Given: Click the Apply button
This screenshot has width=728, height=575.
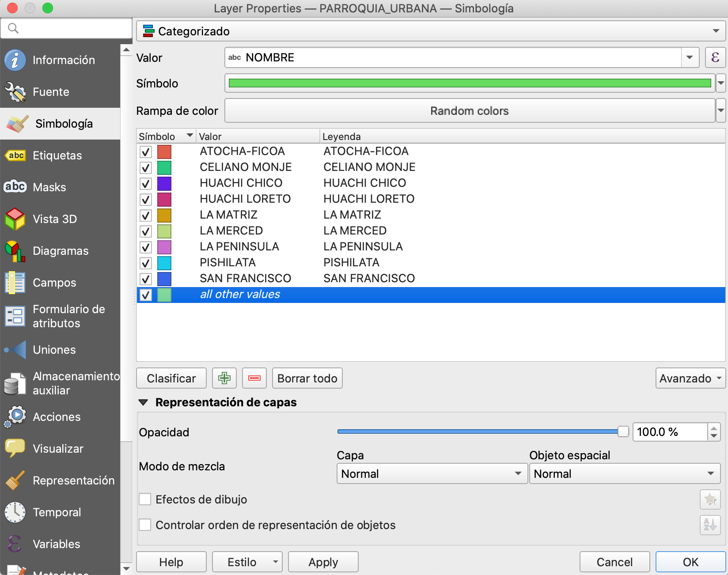Looking at the screenshot, I should (323, 562).
